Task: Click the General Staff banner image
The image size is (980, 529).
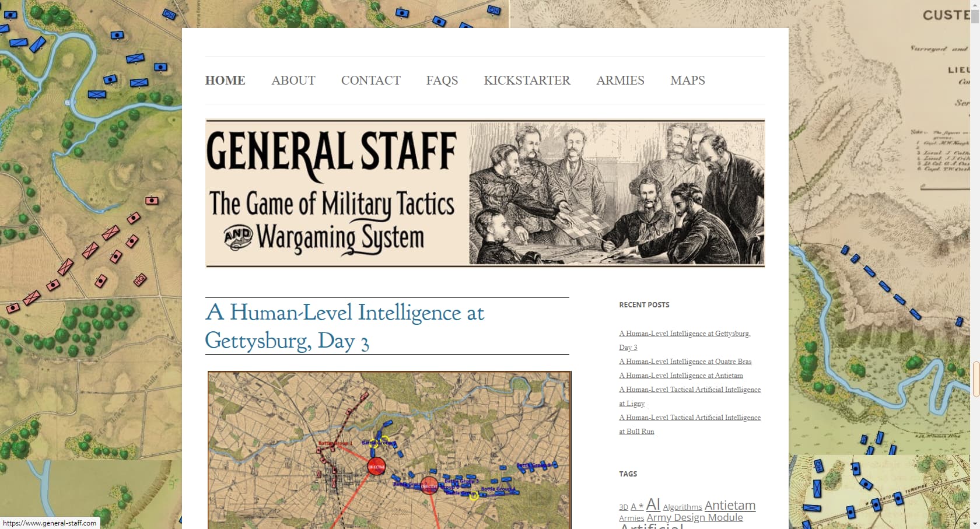Action: pos(485,194)
